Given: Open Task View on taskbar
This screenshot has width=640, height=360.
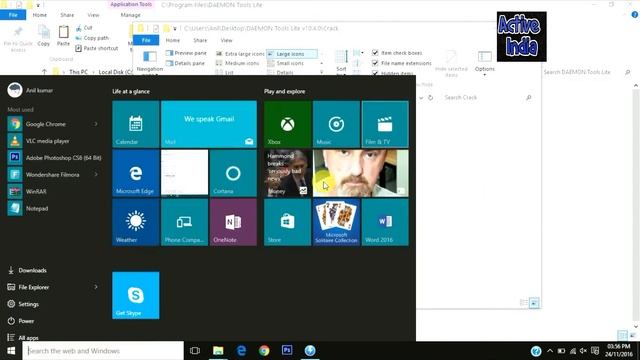Looking at the screenshot, I should [x=195, y=351].
